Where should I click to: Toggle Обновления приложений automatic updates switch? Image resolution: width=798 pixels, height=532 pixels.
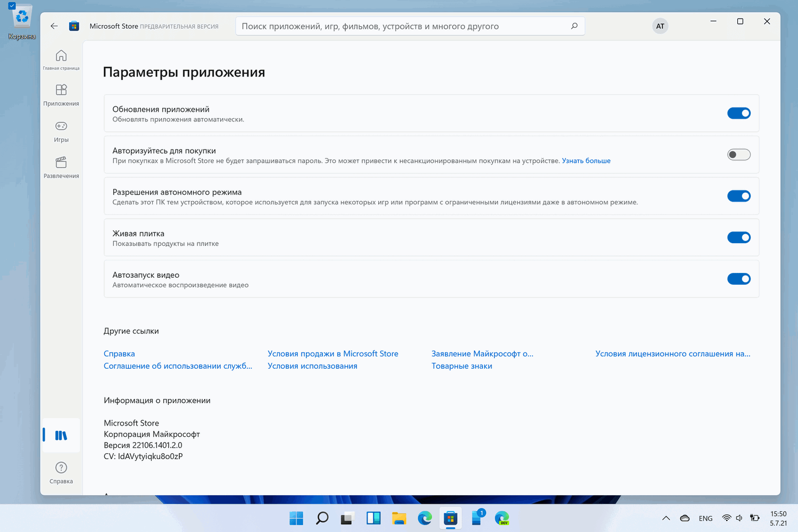[x=739, y=113]
